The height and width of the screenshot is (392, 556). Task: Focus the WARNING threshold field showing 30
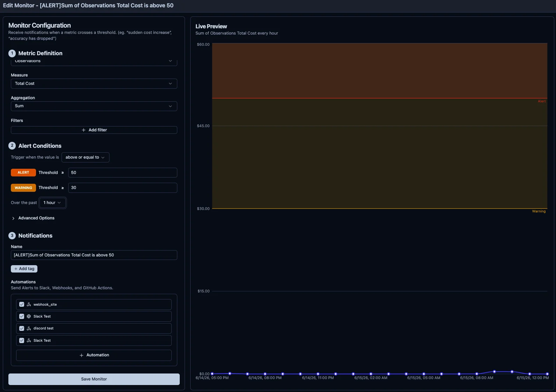pyautogui.click(x=122, y=188)
